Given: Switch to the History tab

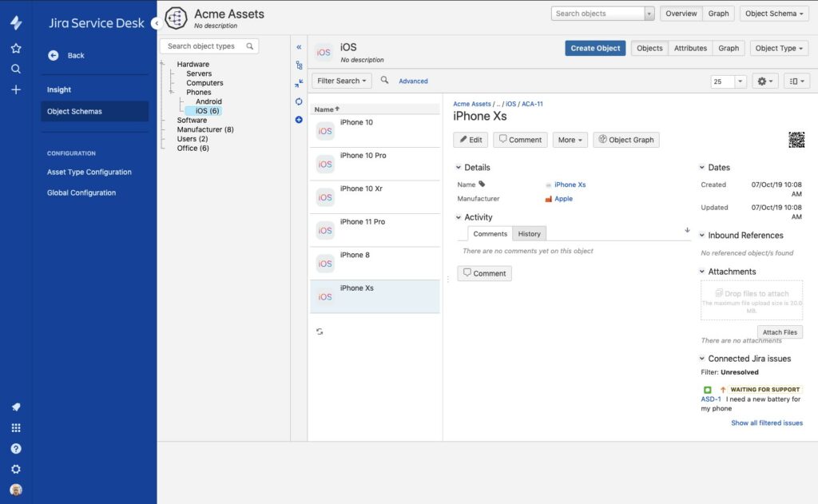Looking at the screenshot, I should 529,234.
